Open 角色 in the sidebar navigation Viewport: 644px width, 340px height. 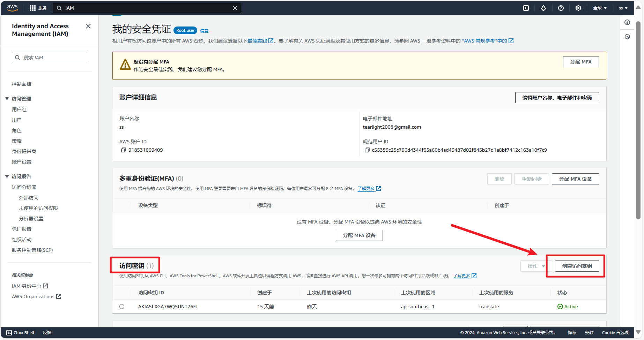pyautogui.click(x=17, y=130)
